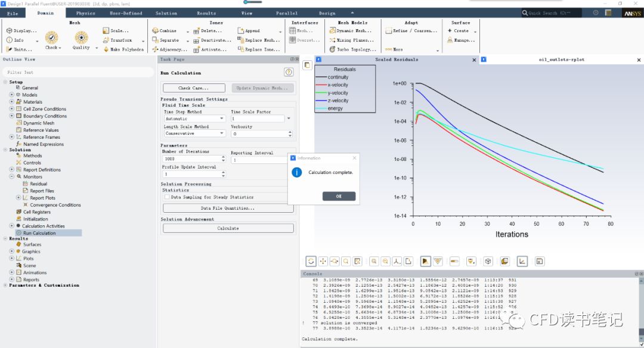
Task: Expand the Models tree node
Action: point(11,95)
